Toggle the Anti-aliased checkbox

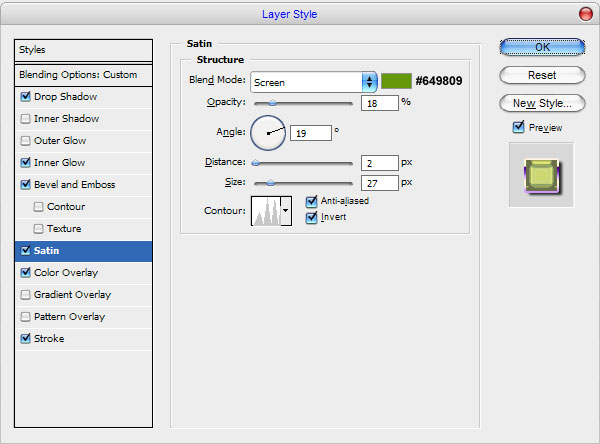[x=312, y=201]
